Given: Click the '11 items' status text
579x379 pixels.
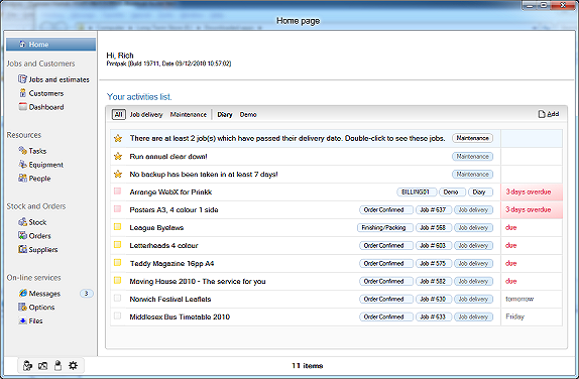Looking at the screenshot, I should tap(307, 366).
